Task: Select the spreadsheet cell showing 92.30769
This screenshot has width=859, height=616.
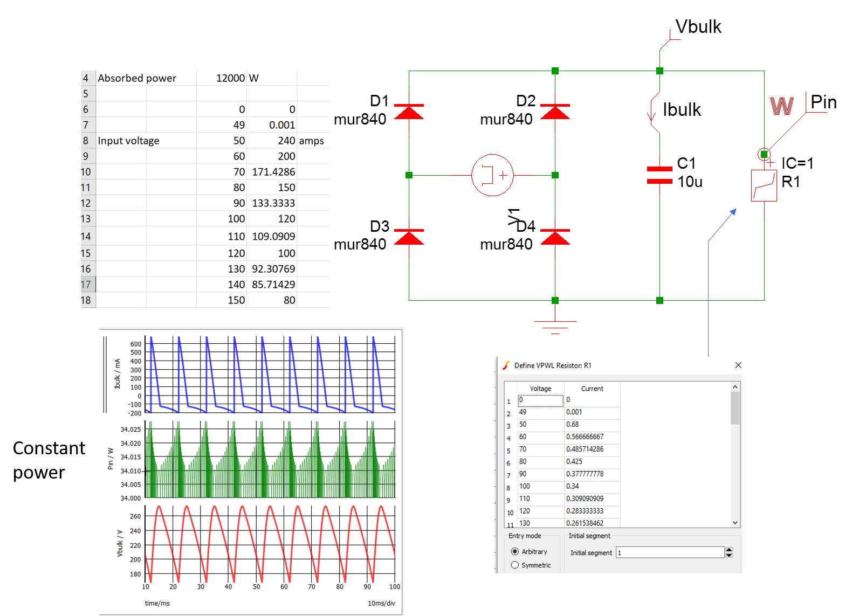Action: coord(272,269)
